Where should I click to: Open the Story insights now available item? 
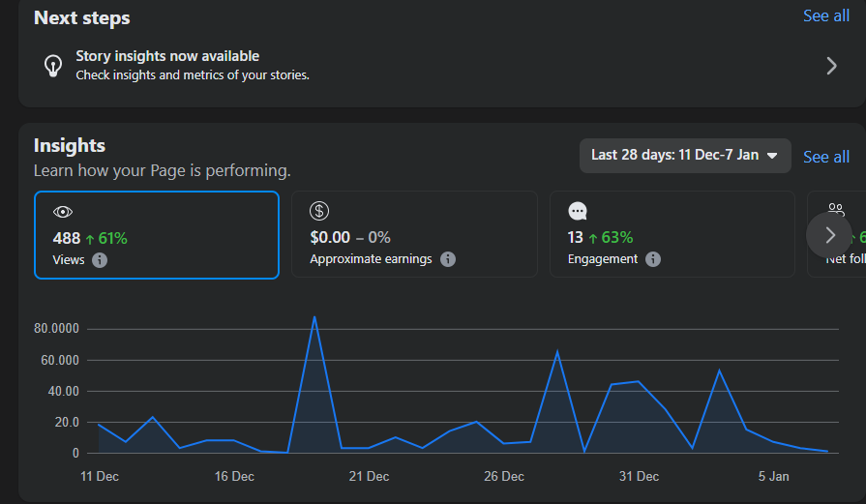387,65
